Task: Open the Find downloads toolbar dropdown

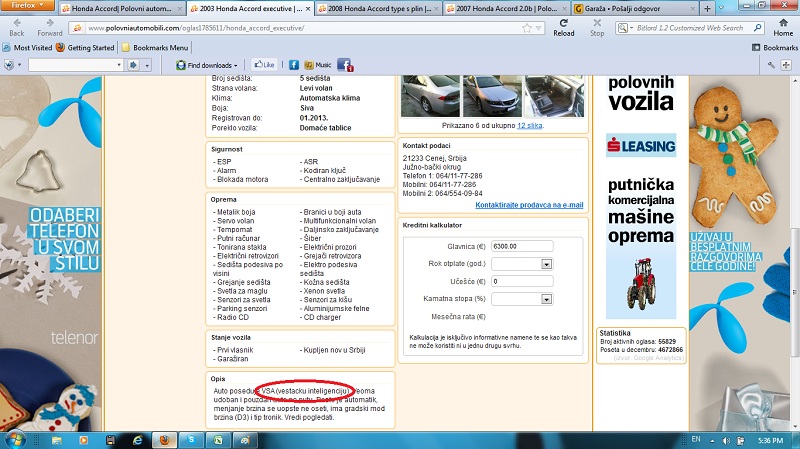Action: click(x=212, y=64)
